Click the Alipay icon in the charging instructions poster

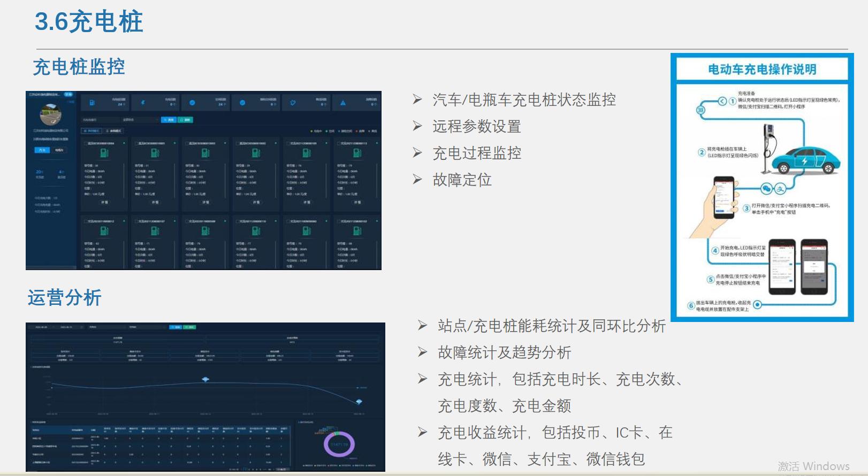coord(781,189)
